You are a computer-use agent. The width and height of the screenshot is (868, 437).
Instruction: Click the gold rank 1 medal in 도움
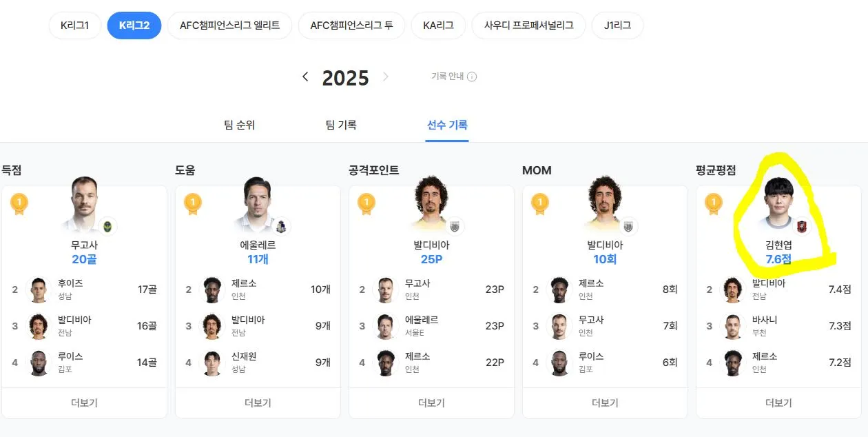click(x=193, y=203)
